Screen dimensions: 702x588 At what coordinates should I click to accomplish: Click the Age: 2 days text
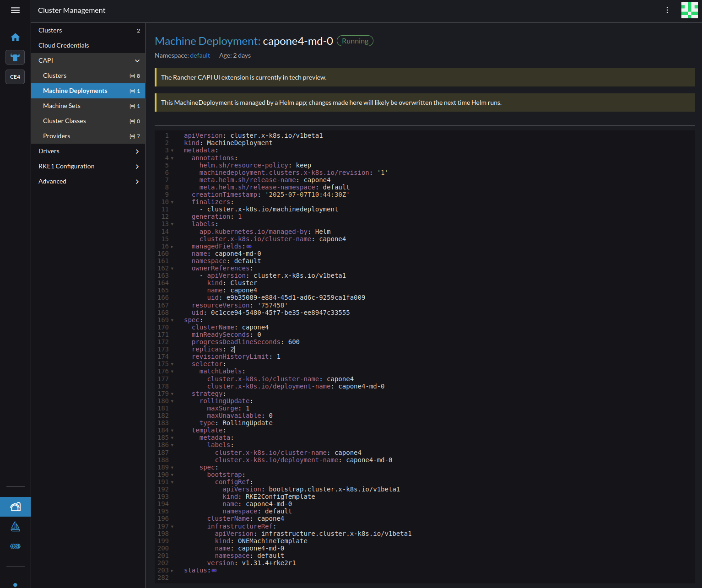[x=235, y=55]
